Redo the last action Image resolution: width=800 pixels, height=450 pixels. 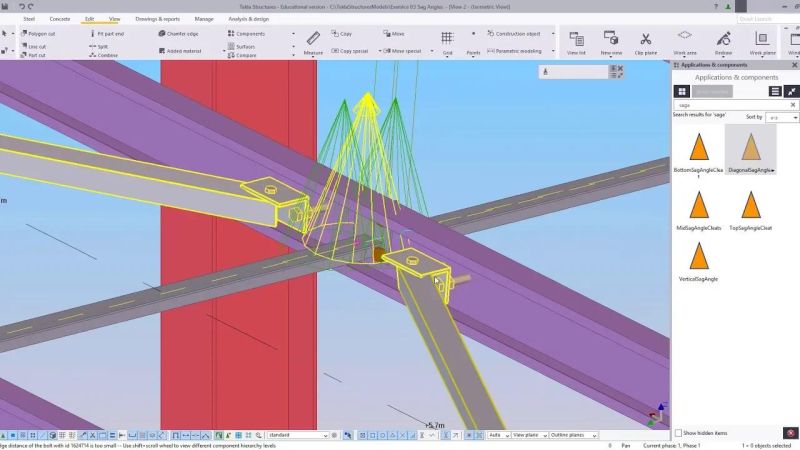coord(31,7)
